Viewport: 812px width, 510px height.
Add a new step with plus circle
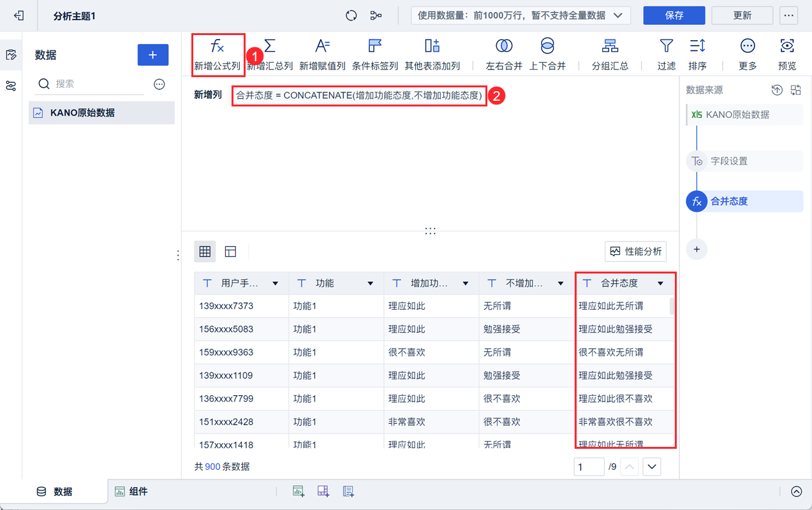click(697, 249)
